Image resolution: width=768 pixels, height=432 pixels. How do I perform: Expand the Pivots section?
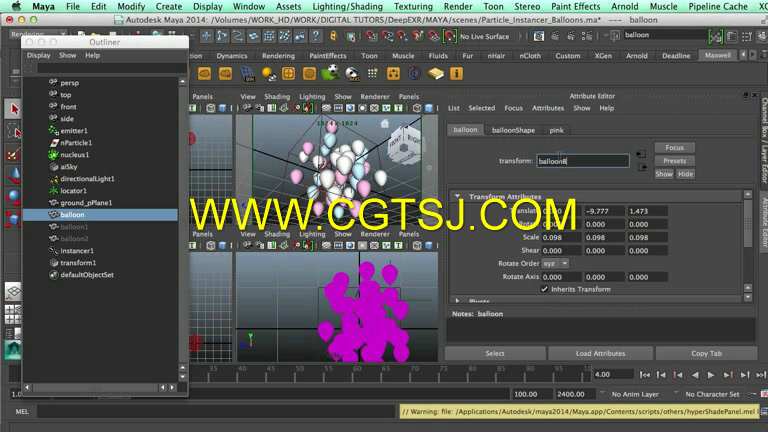point(457,301)
